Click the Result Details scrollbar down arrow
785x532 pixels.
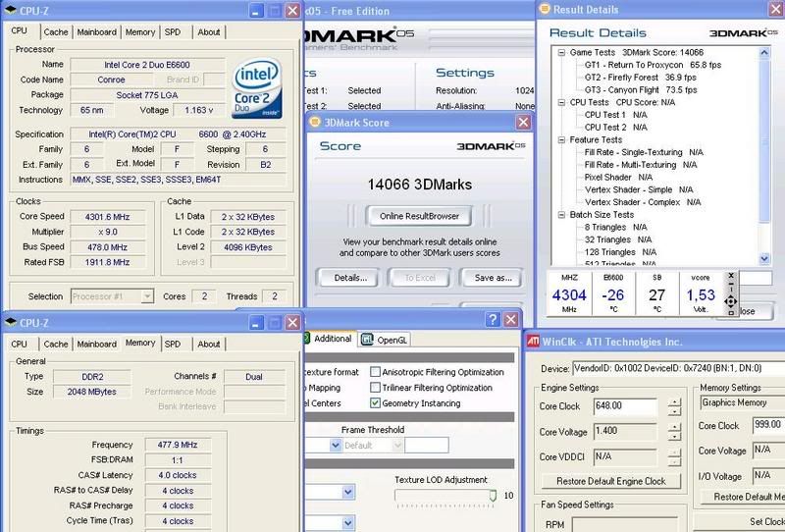(x=764, y=258)
